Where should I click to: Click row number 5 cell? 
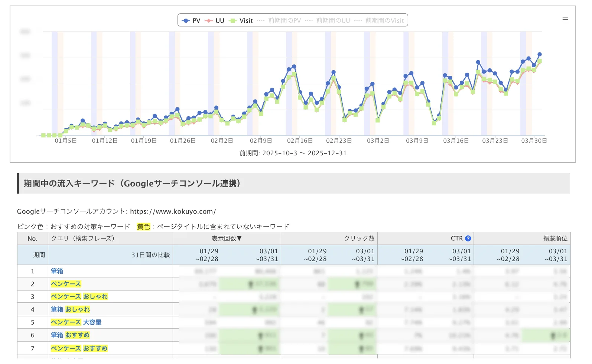tap(33, 322)
